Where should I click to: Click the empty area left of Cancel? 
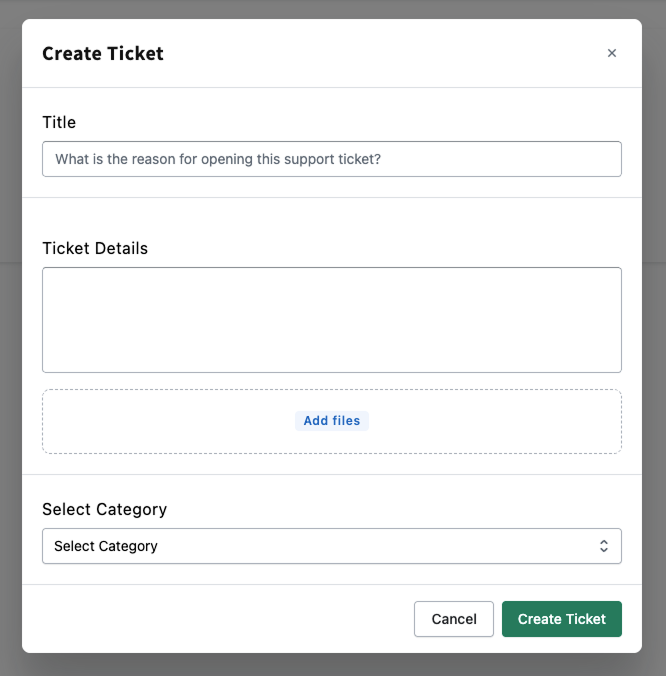220,619
